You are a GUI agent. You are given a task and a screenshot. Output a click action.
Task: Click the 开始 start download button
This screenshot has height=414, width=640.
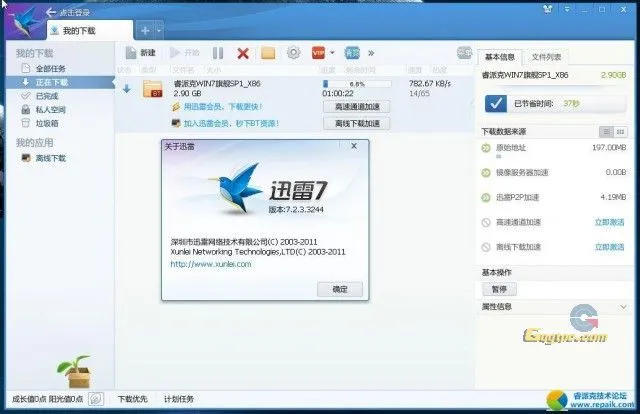point(184,53)
